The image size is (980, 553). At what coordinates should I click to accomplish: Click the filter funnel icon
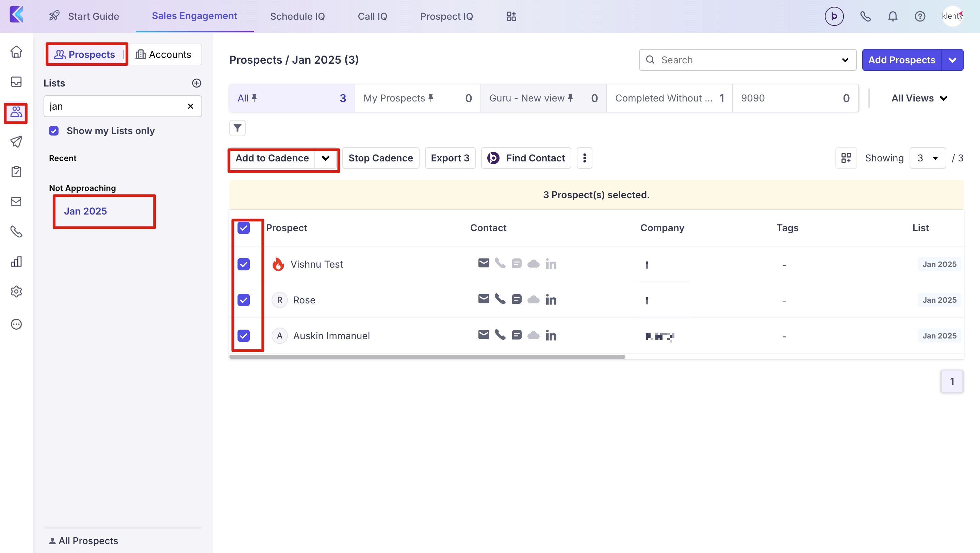[x=238, y=128]
